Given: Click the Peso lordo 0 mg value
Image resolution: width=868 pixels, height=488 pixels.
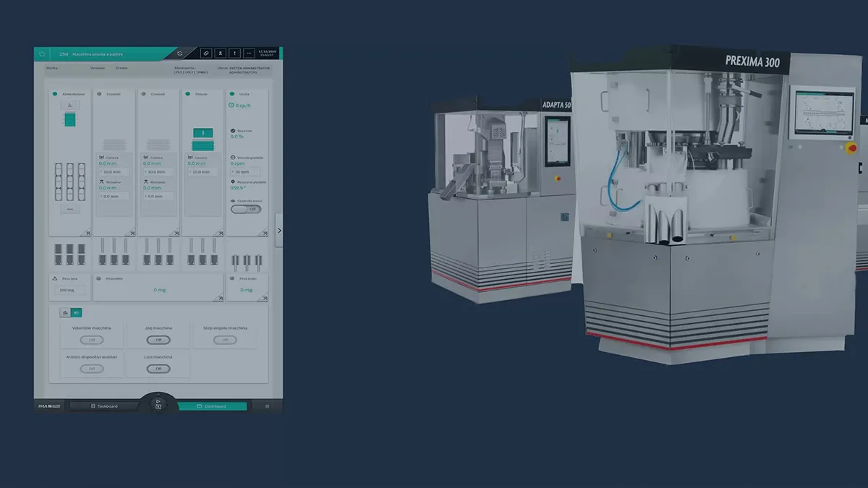Looking at the screenshot, I should point(247,290).
